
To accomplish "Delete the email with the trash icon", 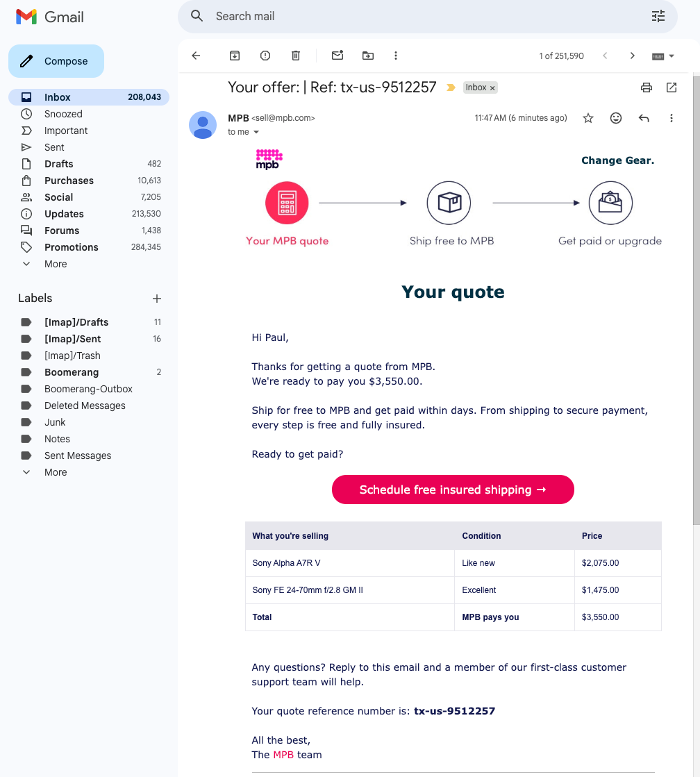I will click(x=296, y=56).
